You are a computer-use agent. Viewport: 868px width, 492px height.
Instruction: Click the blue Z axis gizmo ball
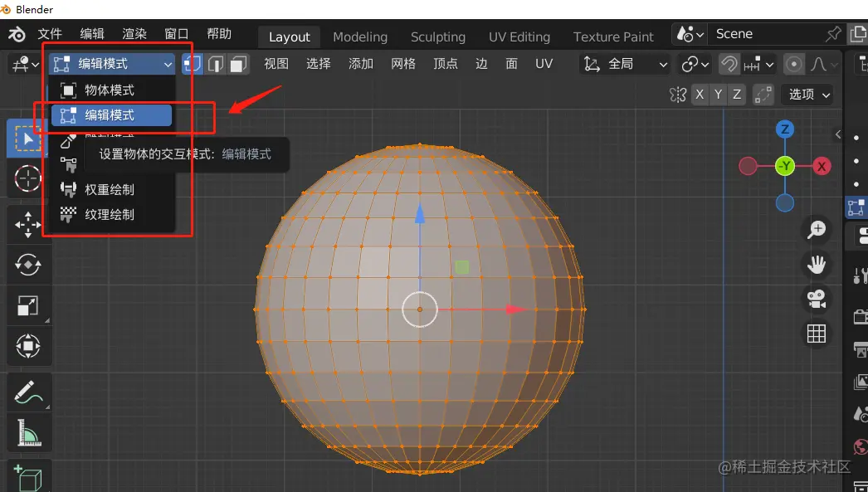784,129
